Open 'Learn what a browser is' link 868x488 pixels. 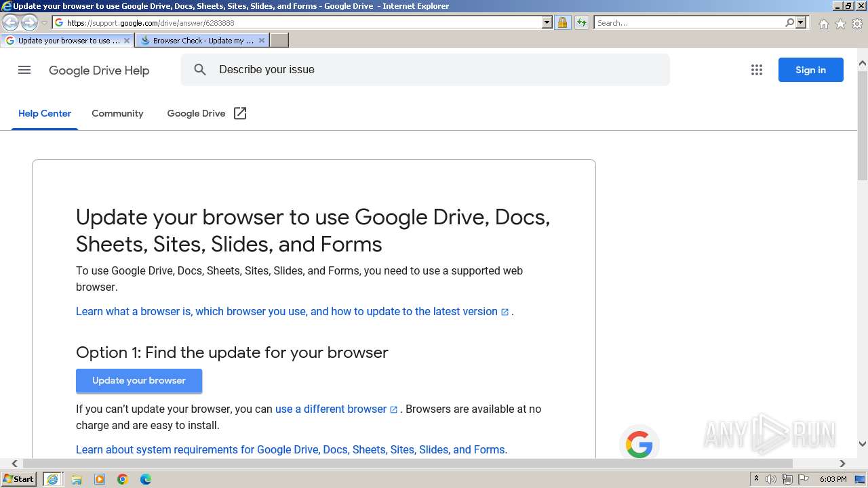(292, 312)
